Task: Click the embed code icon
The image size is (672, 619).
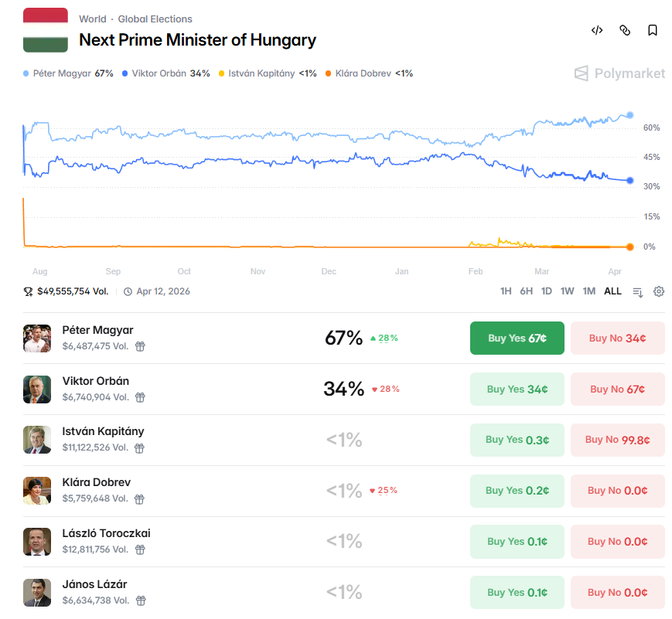Action: (597, 30)
